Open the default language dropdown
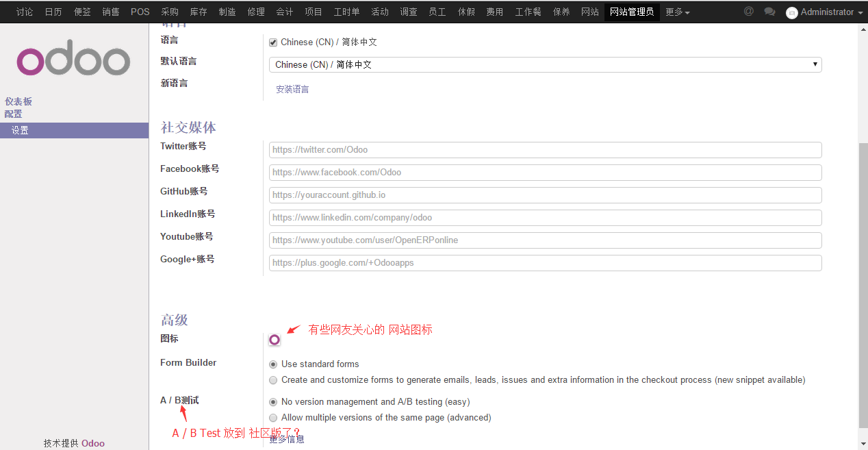The width and height of the screenshot is (868, 450). click(x=545, y=64)
